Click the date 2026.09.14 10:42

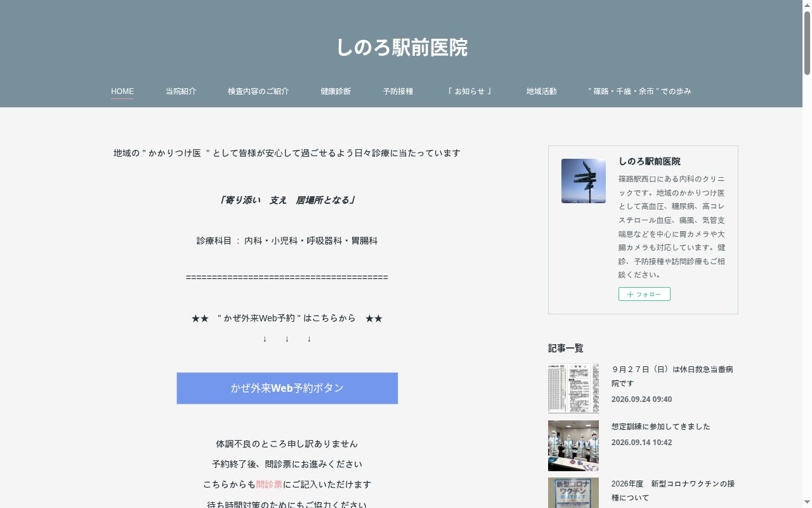pos(641,443)
